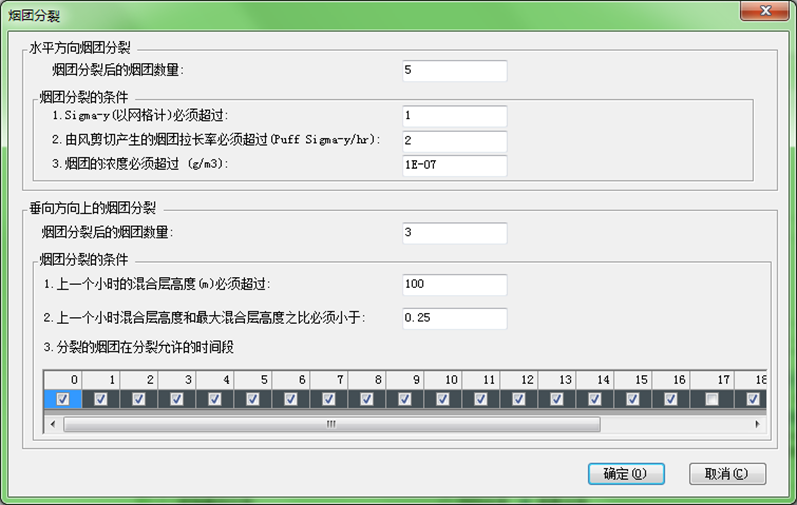797x505 pixels.
Task: Enable the unchecked hour 17 checkbox
Action: pyautogui.click(x=711, y=399)
